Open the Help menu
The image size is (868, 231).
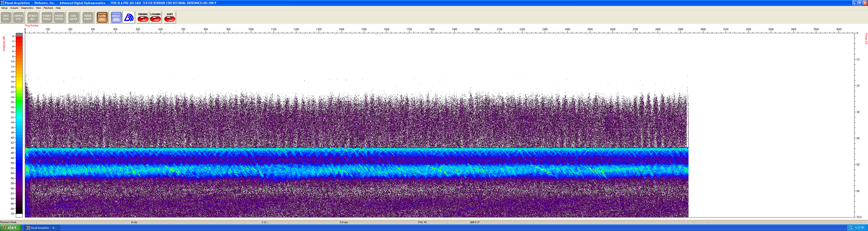58,8
